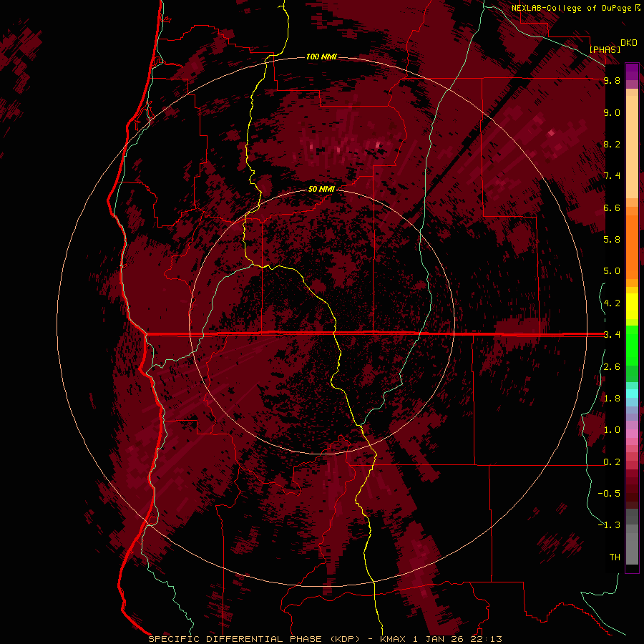
Task: Select the 100 NMI range ring label
Action: click(x=321, y=57)
